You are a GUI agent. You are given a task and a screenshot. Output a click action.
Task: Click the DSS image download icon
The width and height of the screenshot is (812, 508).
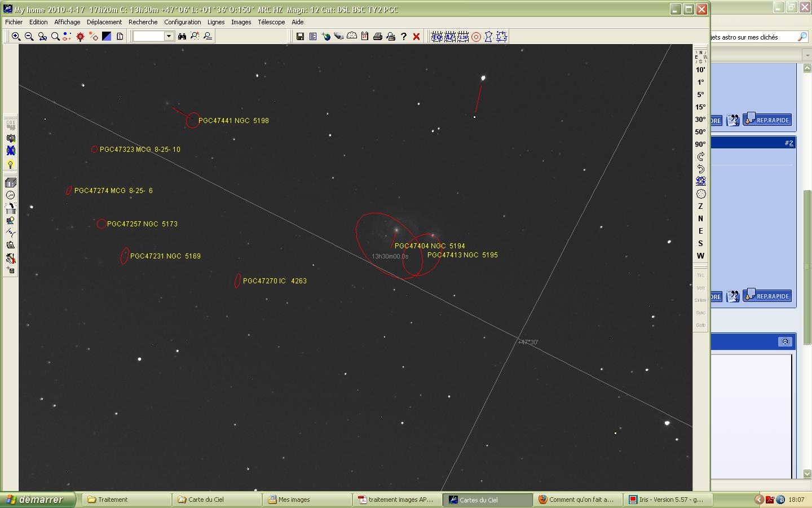point(11,125)
